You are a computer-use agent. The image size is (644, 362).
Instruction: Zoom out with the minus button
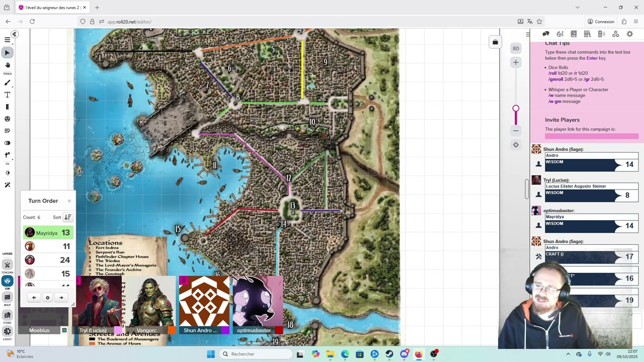pos(516,131)
